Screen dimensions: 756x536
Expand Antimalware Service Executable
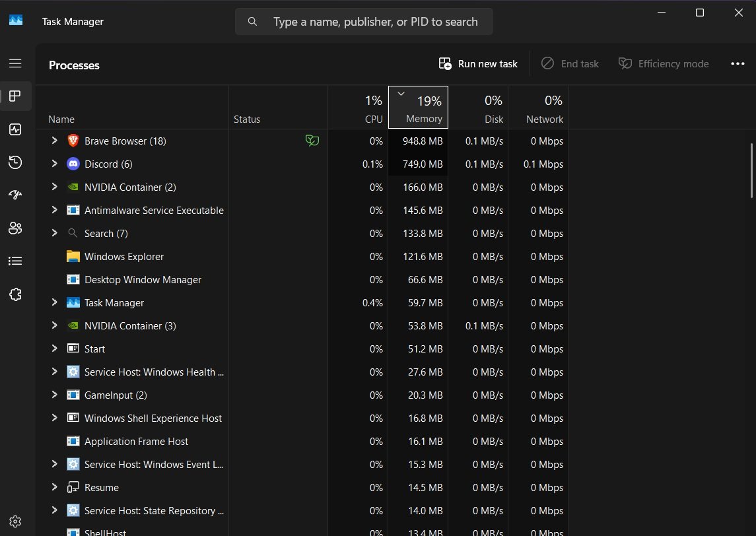[55, 210]
